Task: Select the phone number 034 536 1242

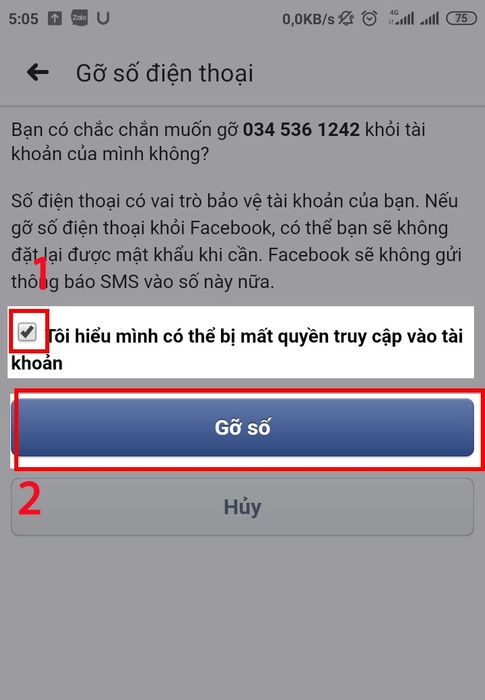Action: [301, 129]
